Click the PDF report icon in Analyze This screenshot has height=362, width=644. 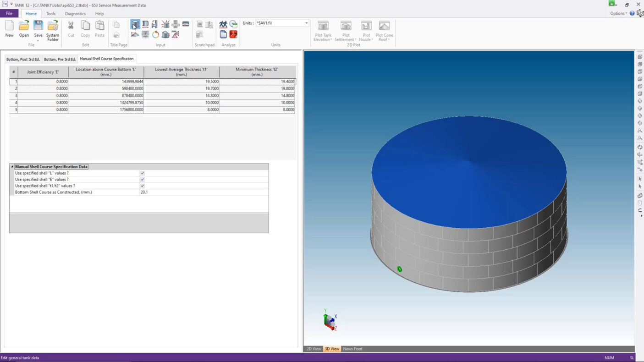pos(233,34)
